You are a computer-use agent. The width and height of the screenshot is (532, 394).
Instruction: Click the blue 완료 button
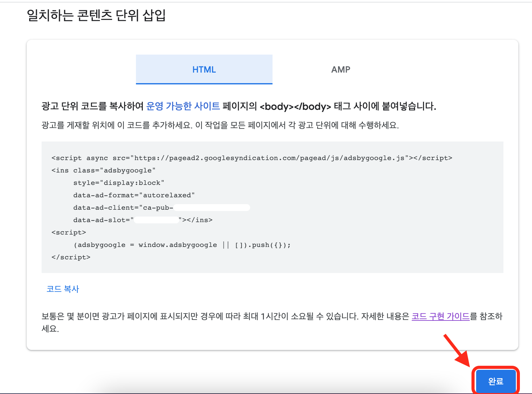(x=495, y=381)
